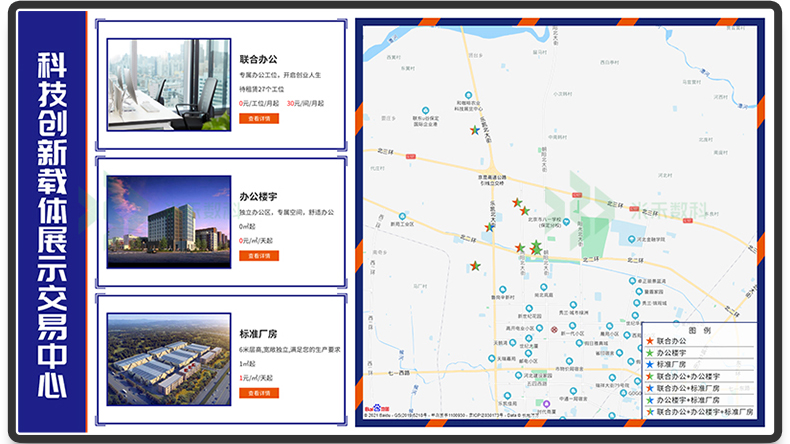Click the 科技创新载体展示交易中心 vertical title
Screen dimensions: 790x444
click(52, 224)
